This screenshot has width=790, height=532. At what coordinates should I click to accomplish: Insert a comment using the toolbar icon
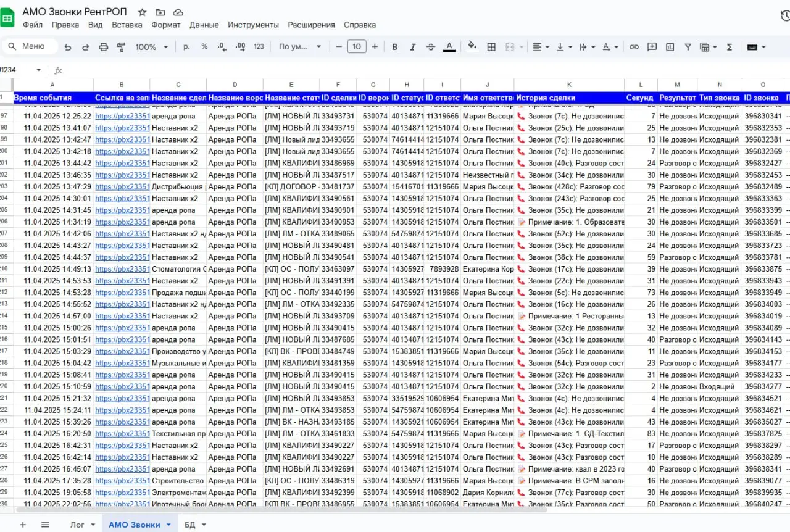tap(652, 46)
